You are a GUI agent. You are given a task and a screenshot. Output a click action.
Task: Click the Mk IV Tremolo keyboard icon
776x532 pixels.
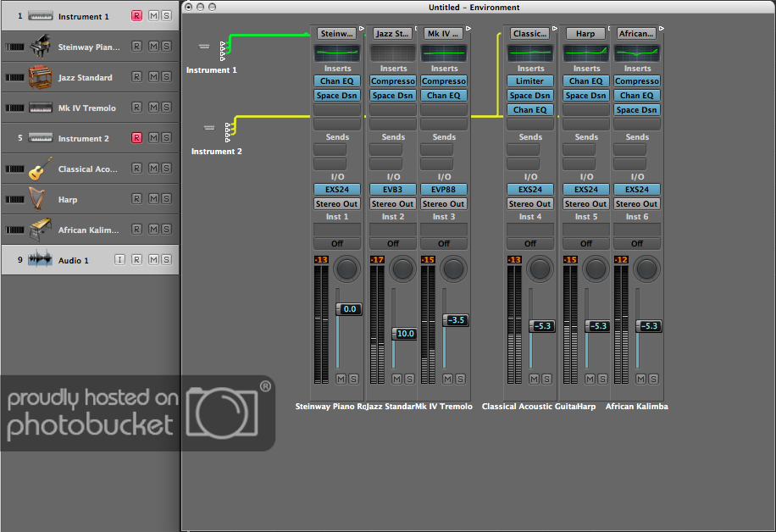(40, 108)
